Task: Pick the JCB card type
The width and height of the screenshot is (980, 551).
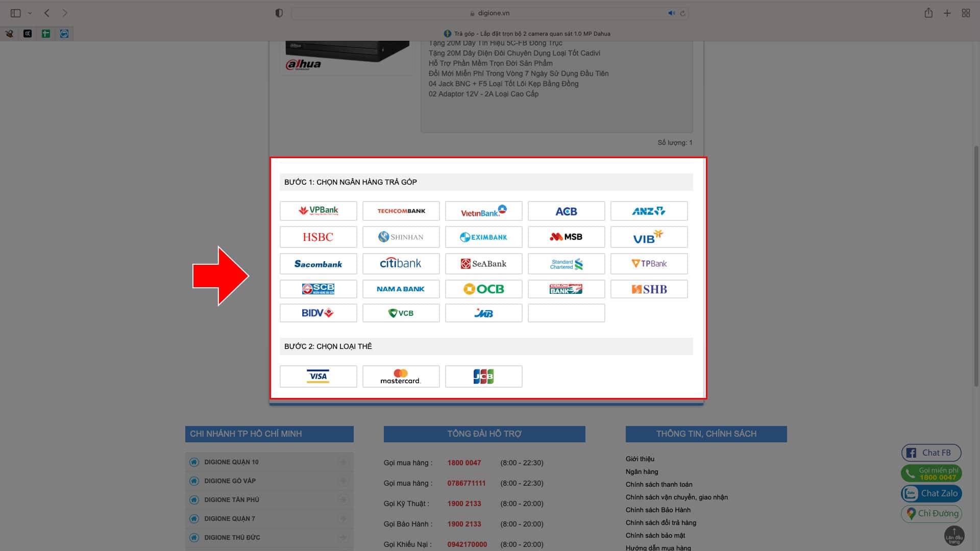Action: (x=483, y=377)
